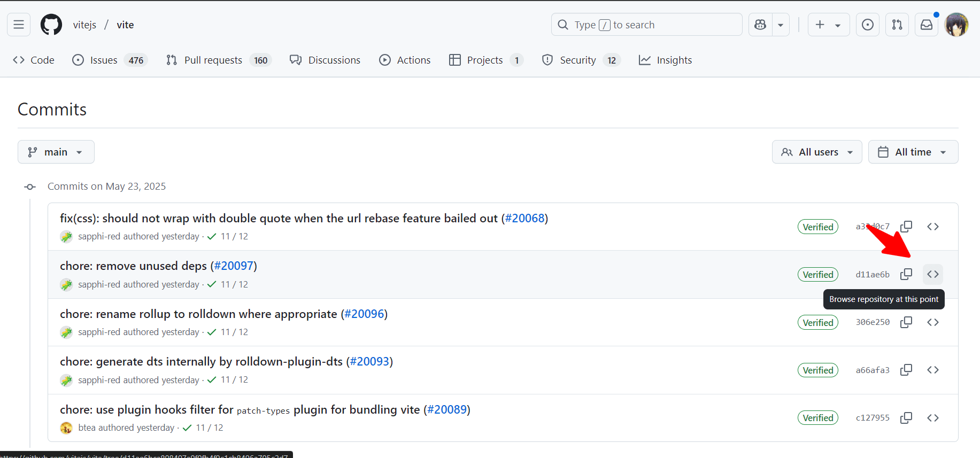Focus the Type / to search field

point(647,25)
